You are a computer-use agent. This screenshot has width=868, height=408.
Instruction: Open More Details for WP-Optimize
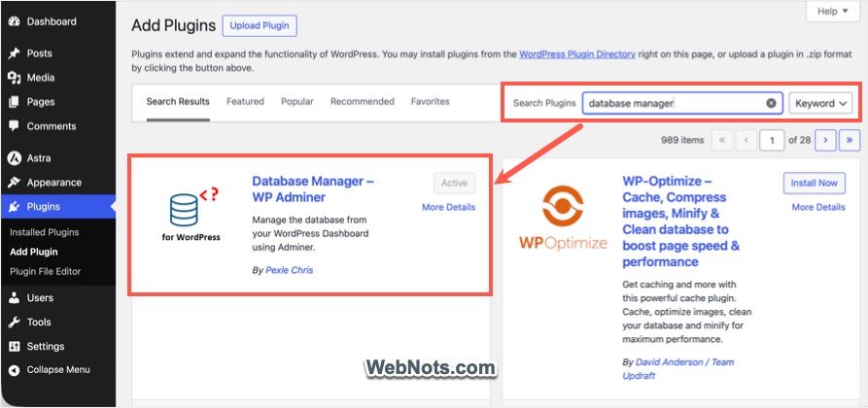(818, 207)
